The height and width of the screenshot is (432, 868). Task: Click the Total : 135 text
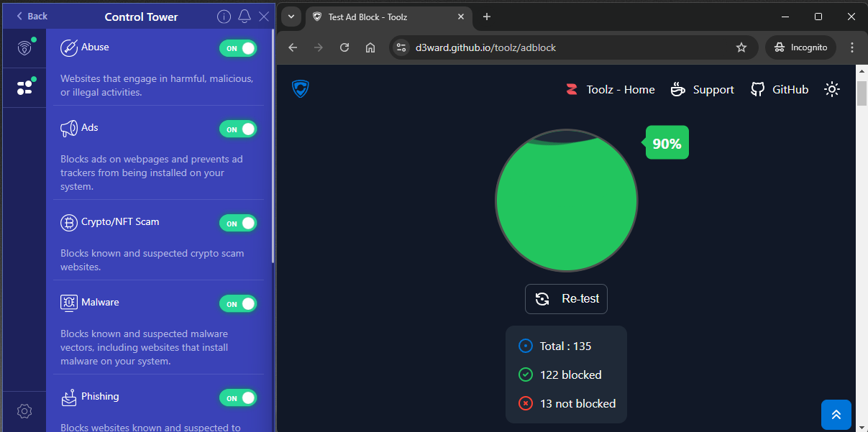565,346
